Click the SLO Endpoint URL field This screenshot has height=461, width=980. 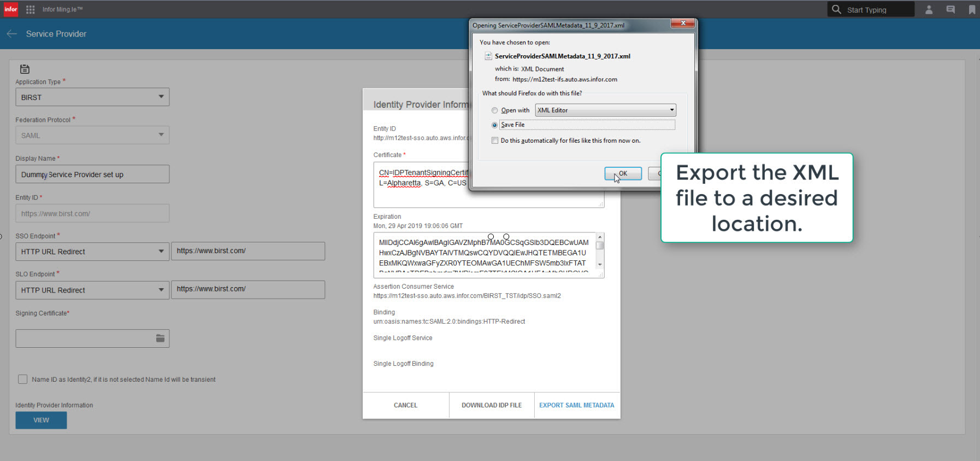(x=248, y=289)
